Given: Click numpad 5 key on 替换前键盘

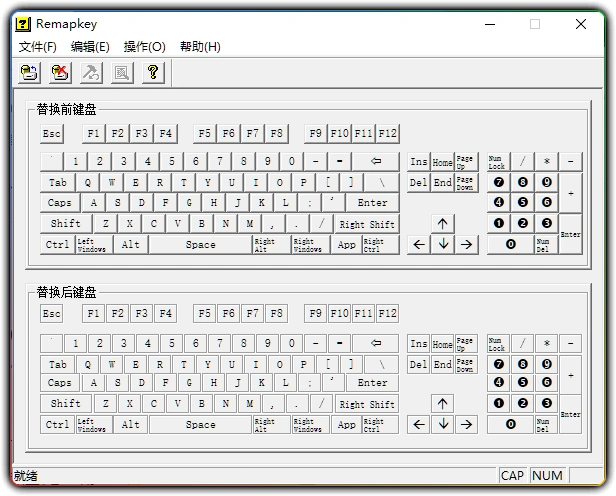Looking at the screenshot, I should (x=522, y=203).
